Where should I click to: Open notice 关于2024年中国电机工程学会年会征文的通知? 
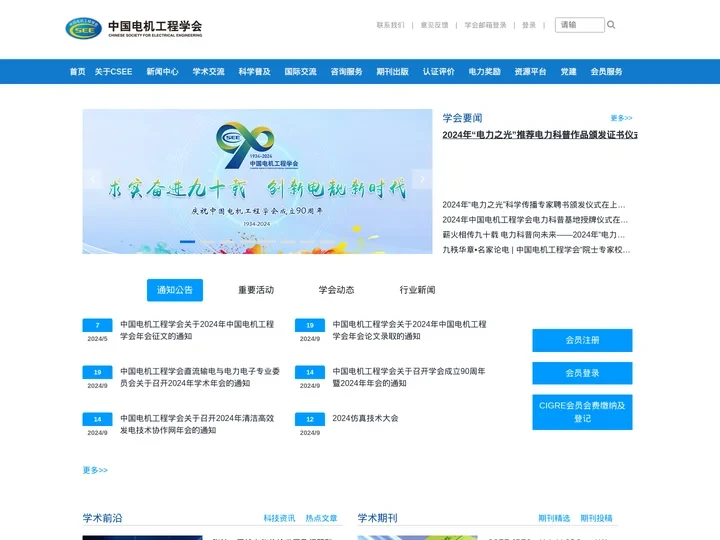pos(197,330)
